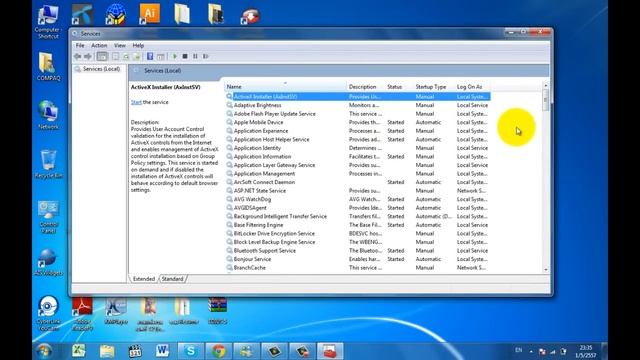Image resolution: width=640 pixels, height=360 pixels.
Task: Open Google Chrome from the taskbar
Action: 218,351
